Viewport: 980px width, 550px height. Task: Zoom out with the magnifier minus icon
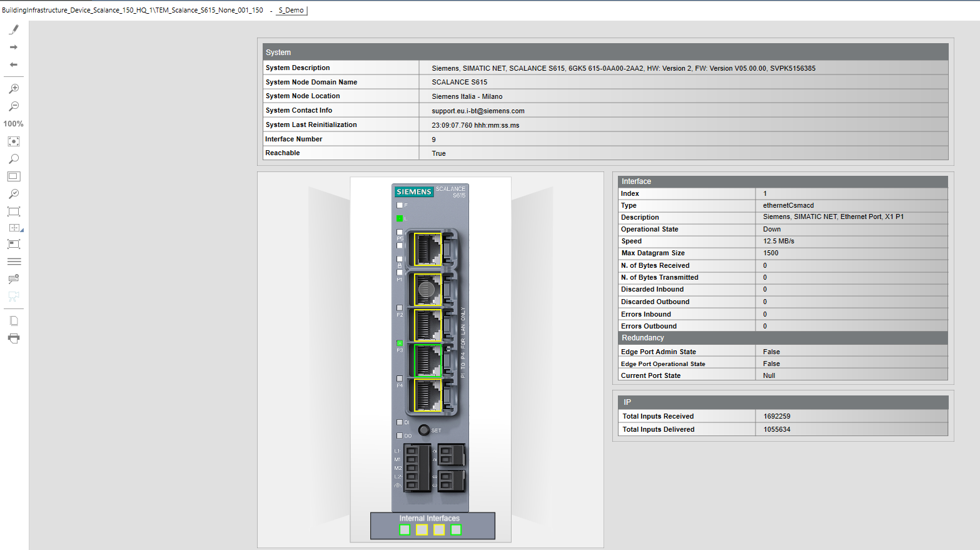(14, 106)
